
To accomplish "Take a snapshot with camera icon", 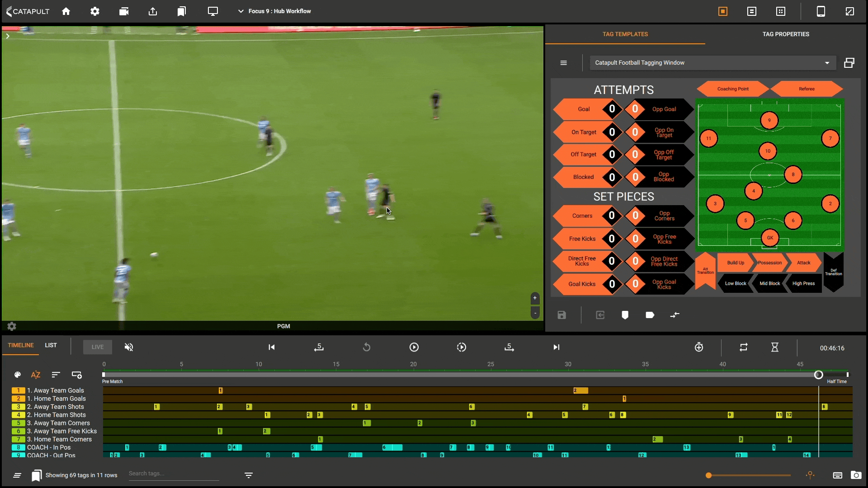I will [x=856, y=475].
